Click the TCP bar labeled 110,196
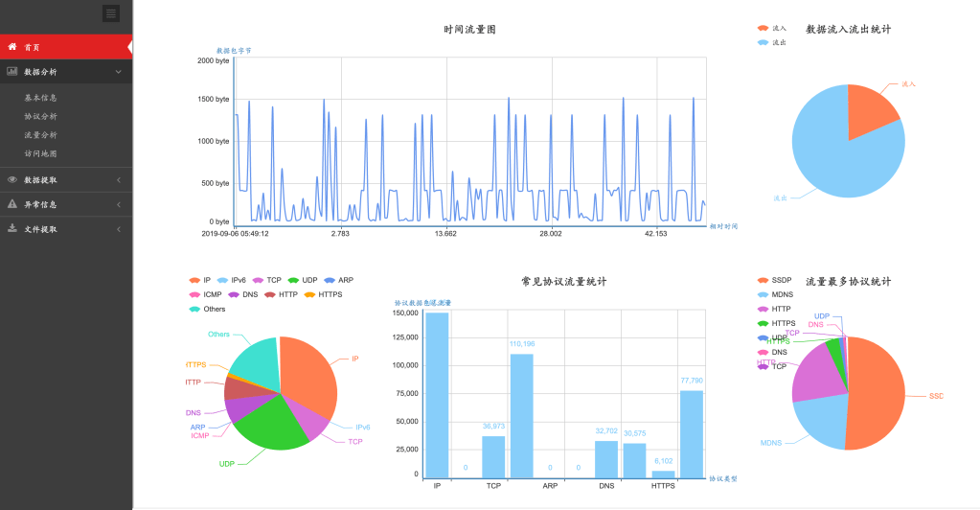 (x=521, y=415)
